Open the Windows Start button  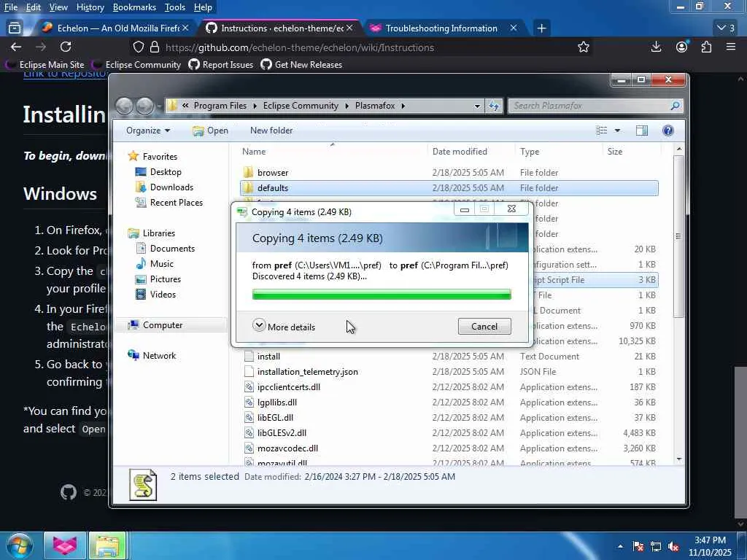click(19, 545)
